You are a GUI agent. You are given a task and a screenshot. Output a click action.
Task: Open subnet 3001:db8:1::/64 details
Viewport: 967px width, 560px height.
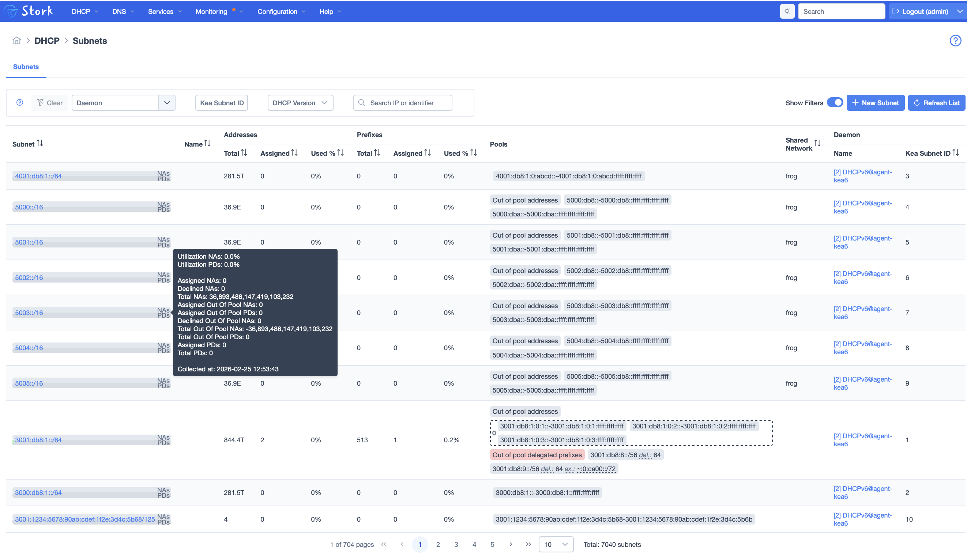[x=38, y=440]
